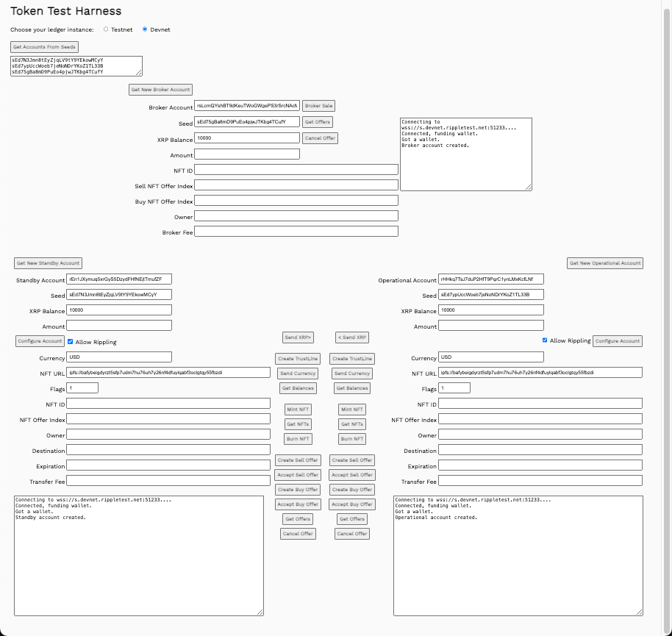Viewport: 672px width, 636px height.
Task: Click Get New Operational Account
Action: [x=606, y=262]
